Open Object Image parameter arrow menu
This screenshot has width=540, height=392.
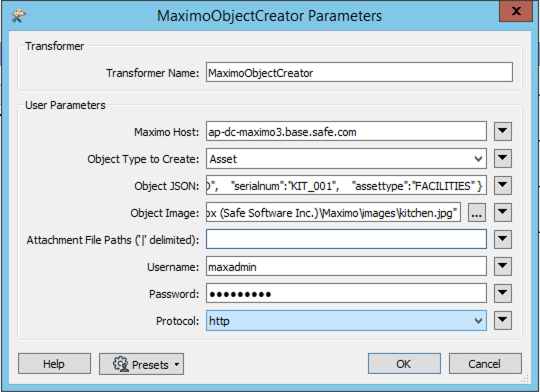pos(503,212)
